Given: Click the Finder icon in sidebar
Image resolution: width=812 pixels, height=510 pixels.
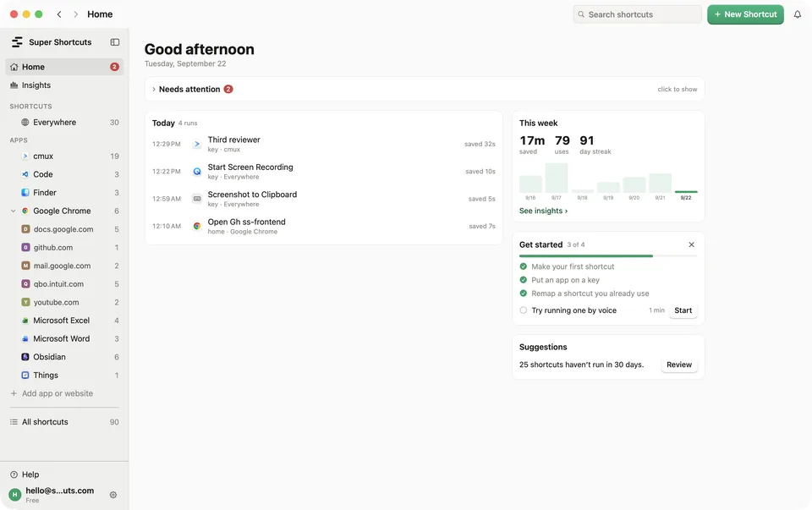Looking at the screenshot, I should [25, 193].
